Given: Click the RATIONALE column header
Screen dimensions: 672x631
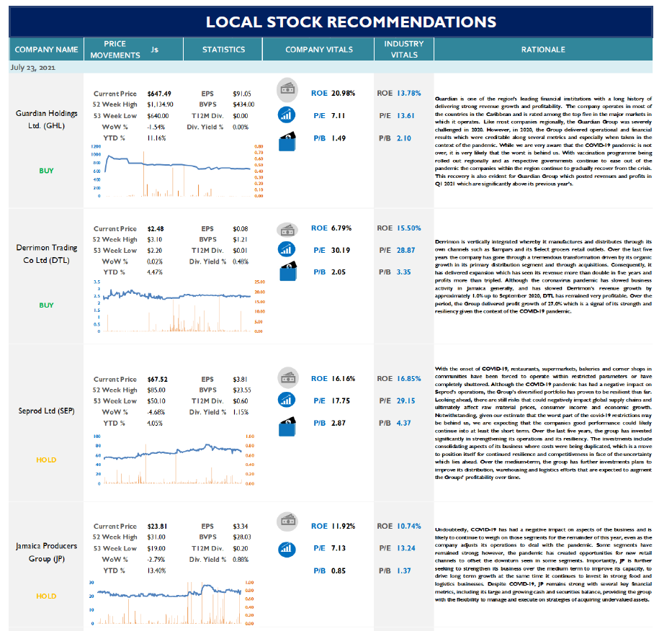Looking at the screenshot, I should coord(543,50).
